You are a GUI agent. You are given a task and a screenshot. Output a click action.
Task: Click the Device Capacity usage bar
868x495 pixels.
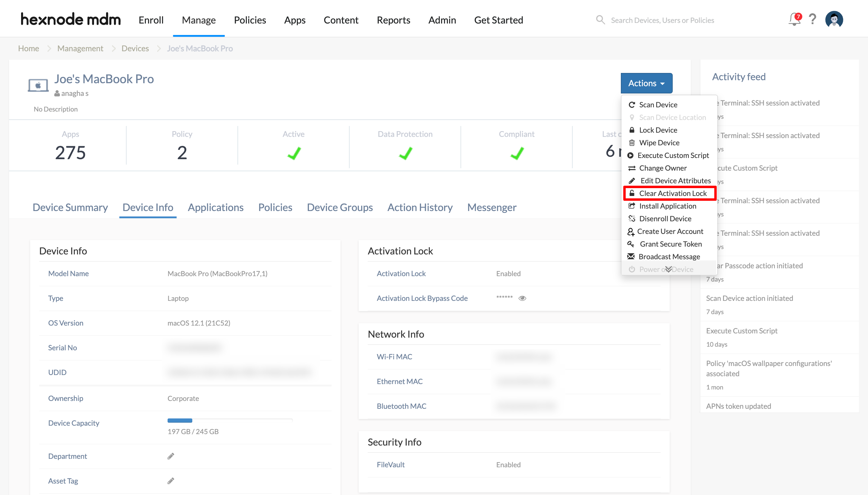click(x=230, y=421)
